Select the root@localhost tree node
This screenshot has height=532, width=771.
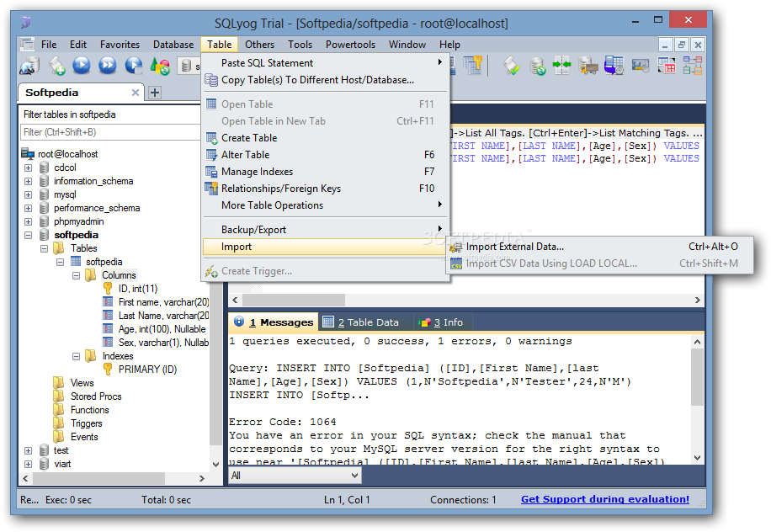pos(68,154)
